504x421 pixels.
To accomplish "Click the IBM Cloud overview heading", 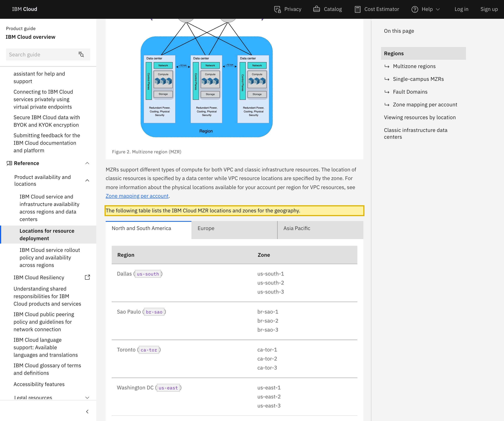I will 30,37.
